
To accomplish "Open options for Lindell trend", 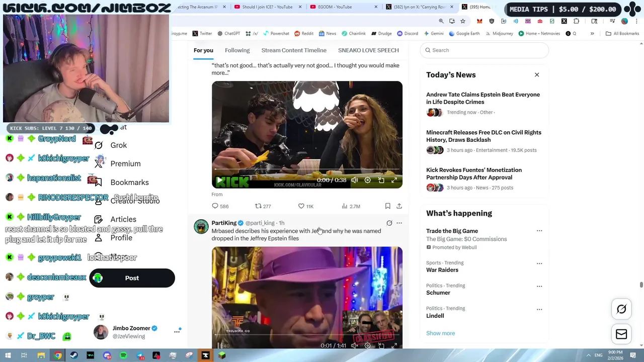I will (x=539, y=309).
